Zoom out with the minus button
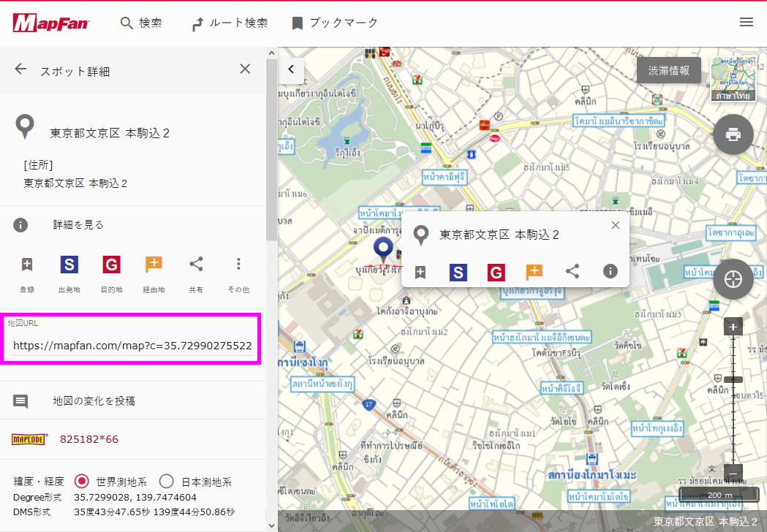 pyautogui.click(x=733, y=474)
